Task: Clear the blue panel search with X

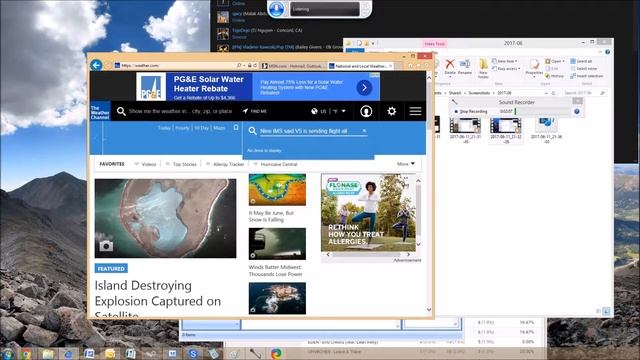Action: coord(364,131)
